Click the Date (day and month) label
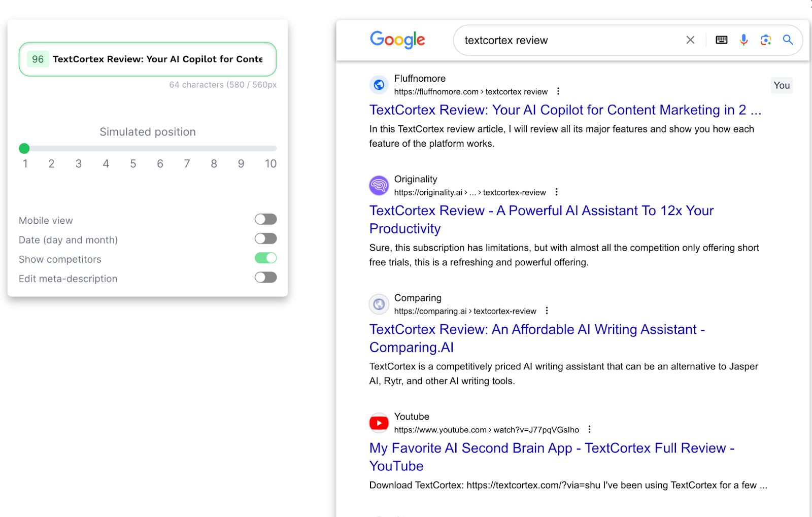 (x=68, y=240)
